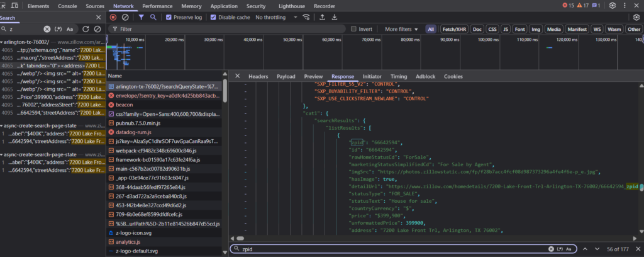644x257 pixels.
Task: Clear the network log
Action: coord(125,17)
